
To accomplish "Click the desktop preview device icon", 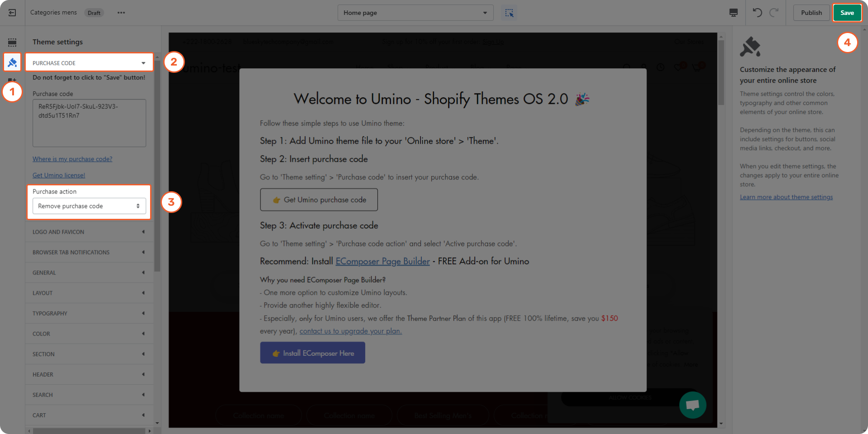I will click(733, 13).
